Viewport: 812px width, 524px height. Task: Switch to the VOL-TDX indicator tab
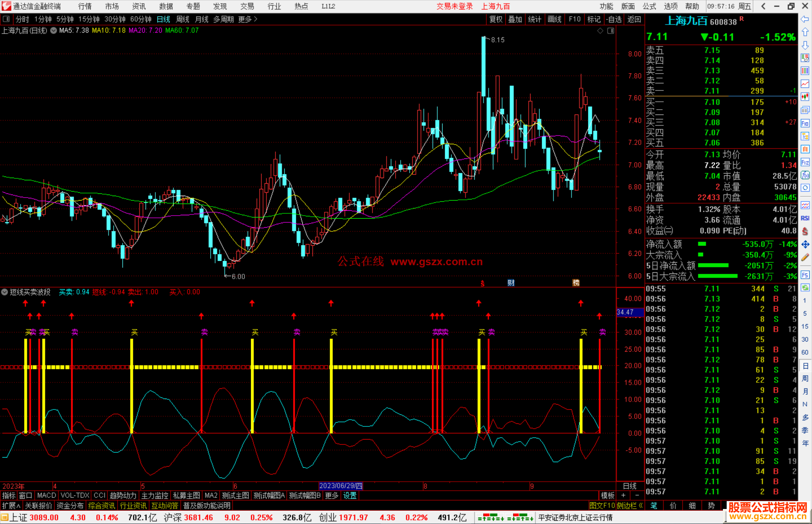coord(75,495)
